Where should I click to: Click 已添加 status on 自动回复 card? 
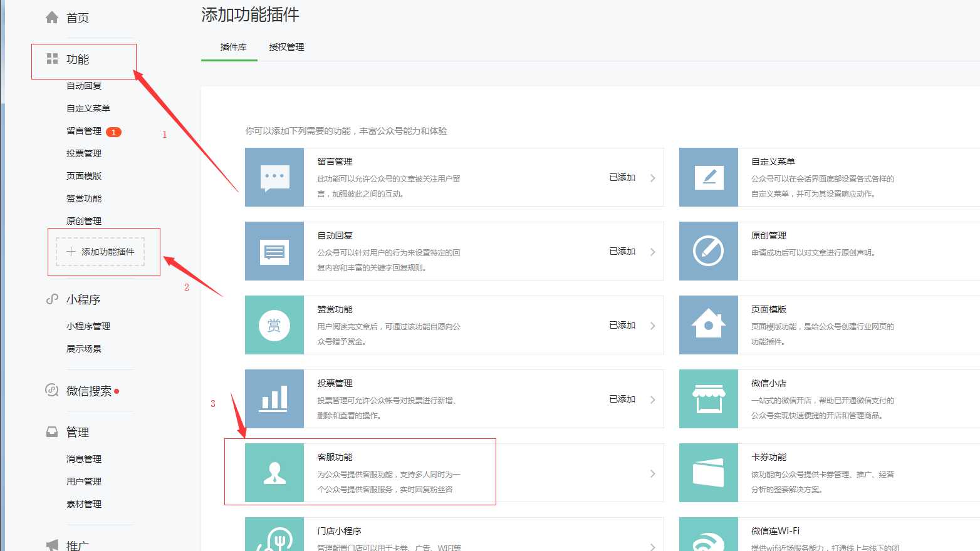(x=622, y=251)
